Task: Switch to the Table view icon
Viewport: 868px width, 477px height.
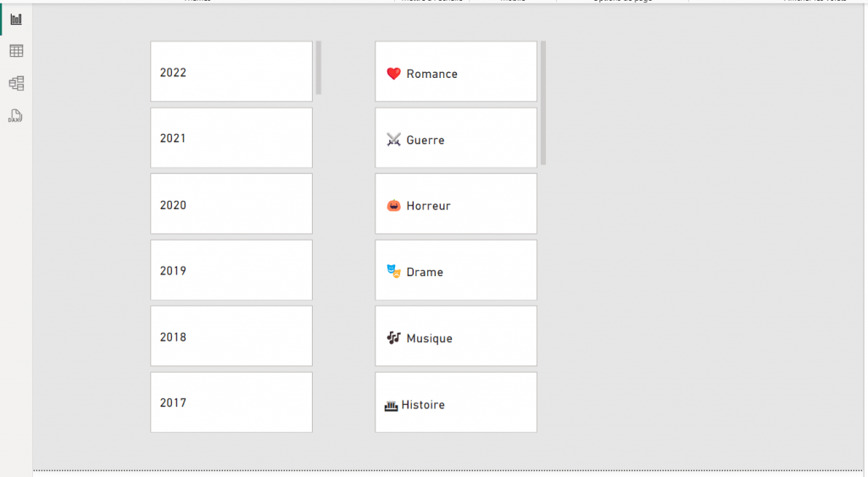Action: pyautogui.click(x=16, y=51)
